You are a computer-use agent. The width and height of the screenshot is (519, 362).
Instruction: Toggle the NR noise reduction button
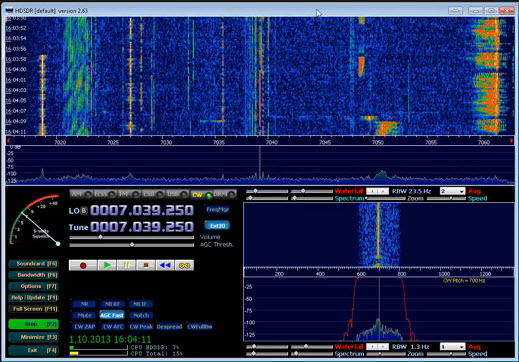(x=84, y=304)
